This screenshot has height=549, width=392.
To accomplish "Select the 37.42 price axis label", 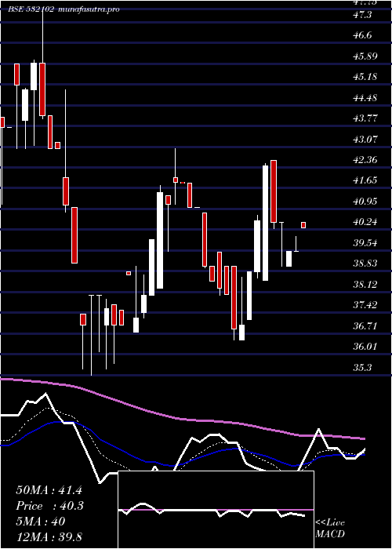I will pyautogui.click(x=365, y=304).
